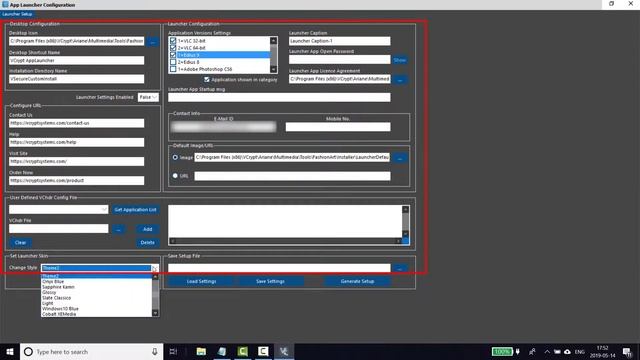
Task: Edit the Order Now URL field
Action: point(76,180)
